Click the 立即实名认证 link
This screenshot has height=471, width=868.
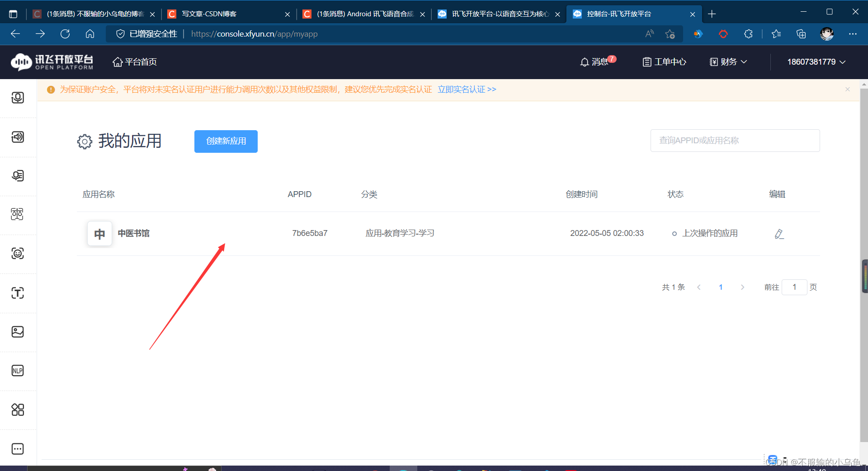click(x=467, y=89)
